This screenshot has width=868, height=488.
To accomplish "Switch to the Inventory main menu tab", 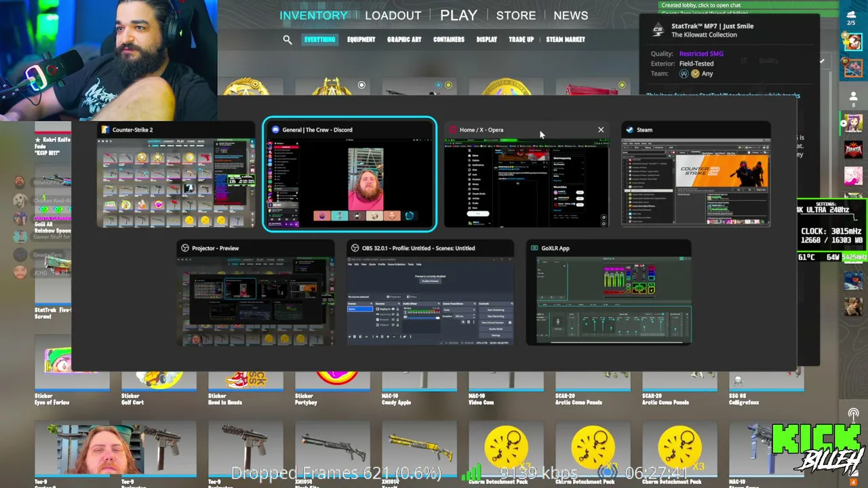I will point(313,15).
